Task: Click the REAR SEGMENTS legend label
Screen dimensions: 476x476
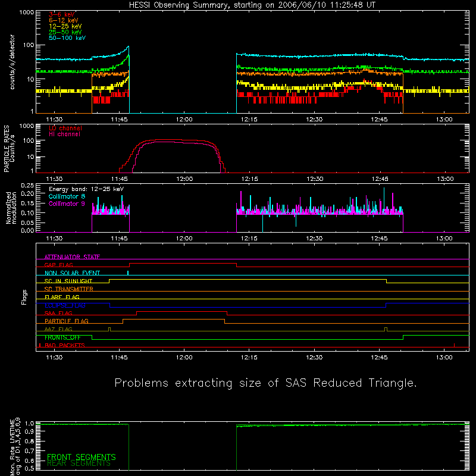Action: click(x=79, y=464)
